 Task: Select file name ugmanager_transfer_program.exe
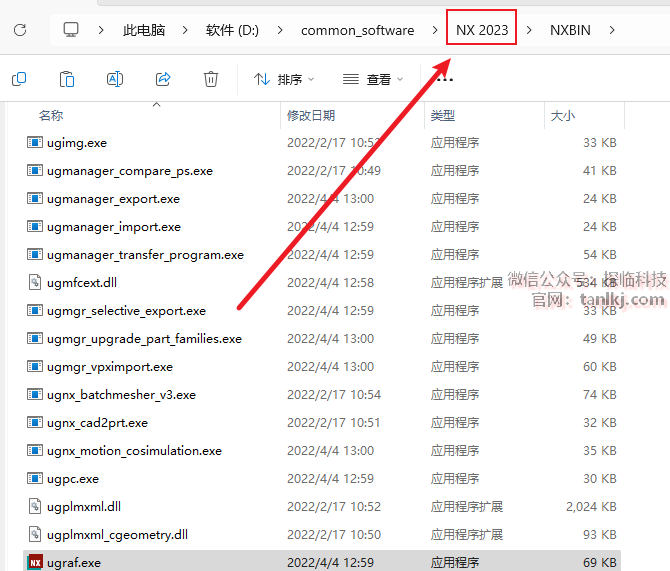pos(145,255)
